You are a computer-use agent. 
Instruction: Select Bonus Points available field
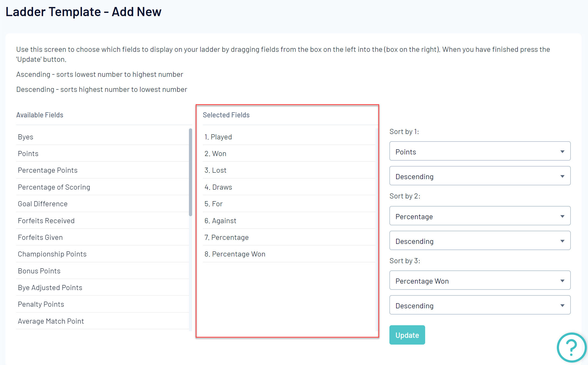[x=102, y=271]
